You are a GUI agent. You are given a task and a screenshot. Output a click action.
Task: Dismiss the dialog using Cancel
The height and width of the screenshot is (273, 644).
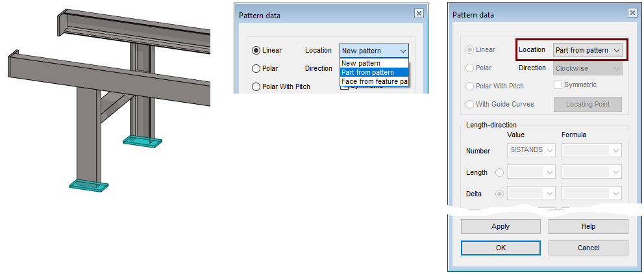588,248
